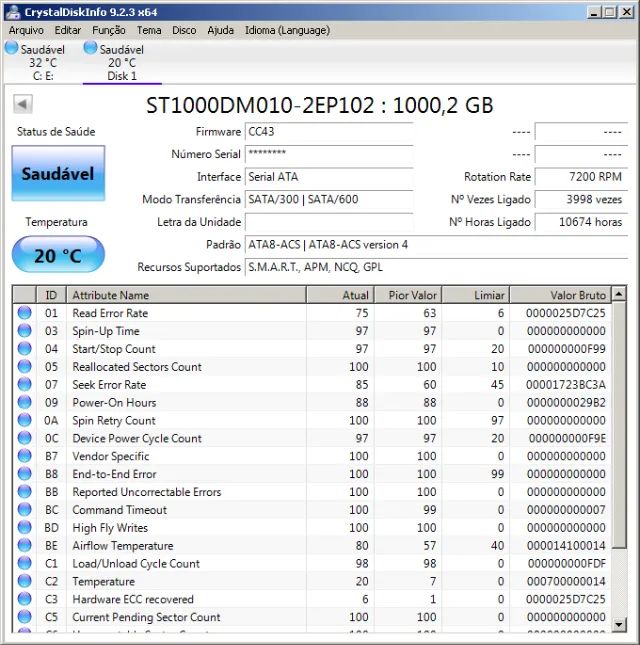Select the Seek Error Rate raw value 00001723BC3A

click(x=566, y=385)
